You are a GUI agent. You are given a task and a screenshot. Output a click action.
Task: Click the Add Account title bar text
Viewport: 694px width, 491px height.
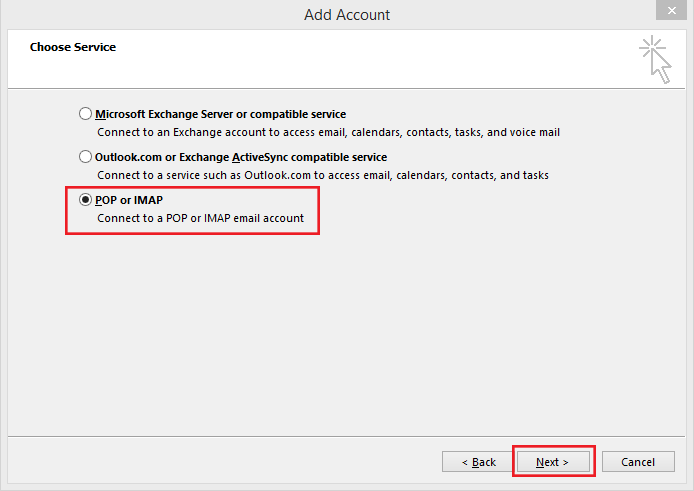pos(347,15)
